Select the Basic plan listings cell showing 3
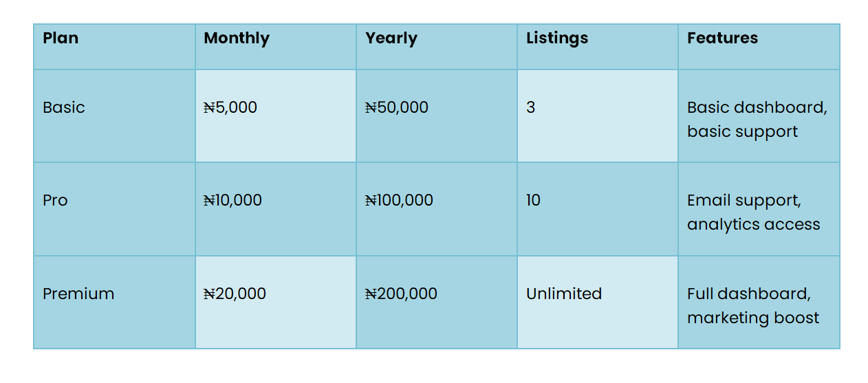This screenshot has height=383, width=868. point(598,116)
